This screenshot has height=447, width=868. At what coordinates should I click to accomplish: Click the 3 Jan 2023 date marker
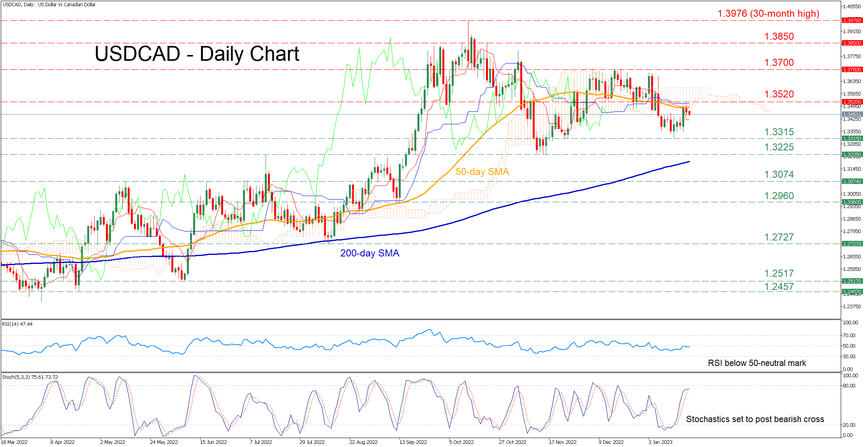pyautogui.click(x=660, y=442)
